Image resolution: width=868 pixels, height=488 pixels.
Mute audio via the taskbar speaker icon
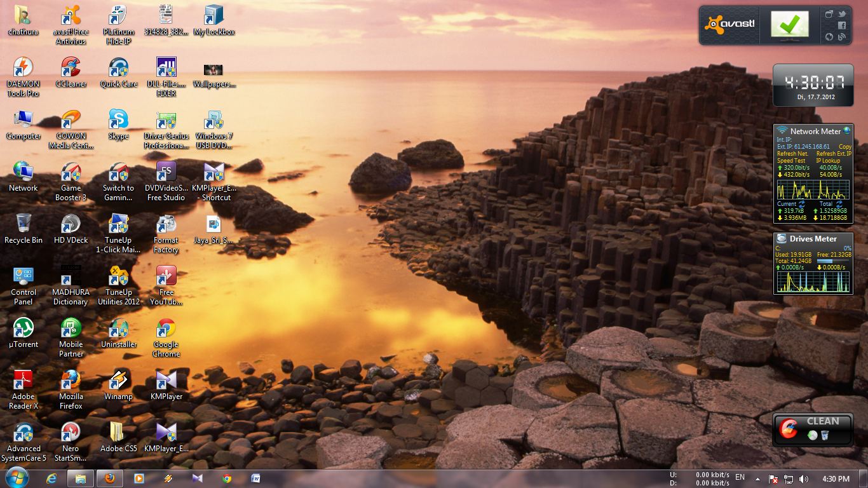[804, 478]
